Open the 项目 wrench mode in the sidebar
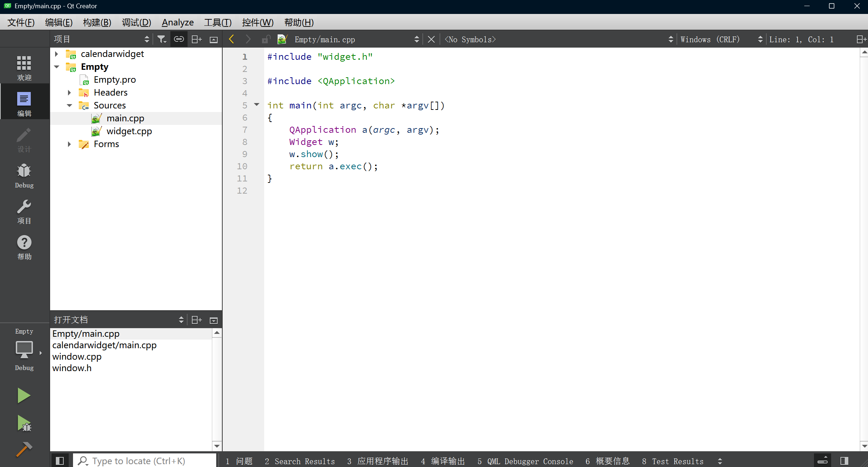The image size is (868, 467). (x=24, y=211)
